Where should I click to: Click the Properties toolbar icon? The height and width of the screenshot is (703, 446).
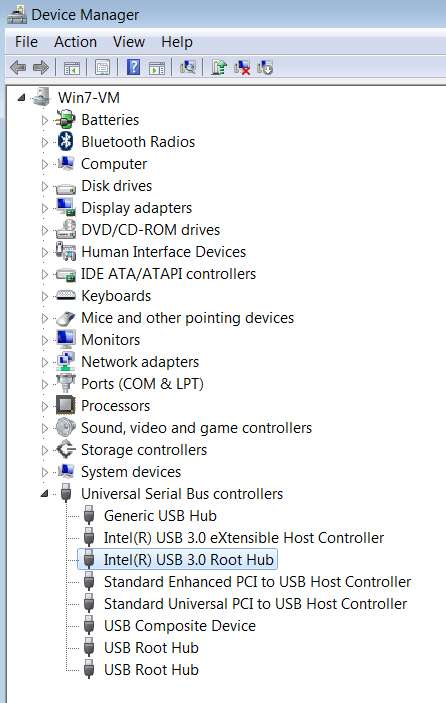coord(102,68)
